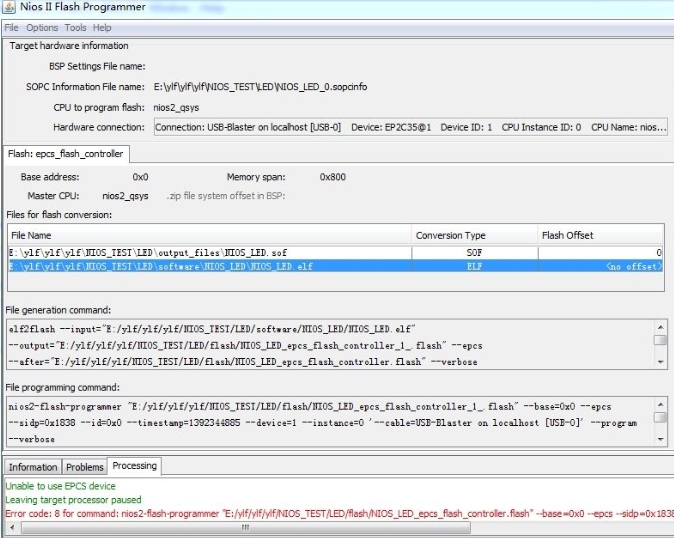Select the NIOS_LED.sof file row
This screenshot has height=538, width=674.
pyautogui.click(x=335, y=253)
